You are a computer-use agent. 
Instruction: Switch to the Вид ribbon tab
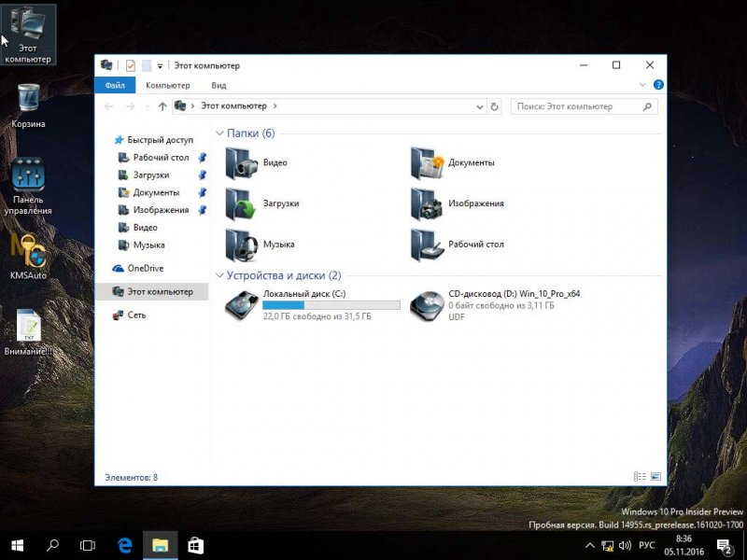[218, 85]
